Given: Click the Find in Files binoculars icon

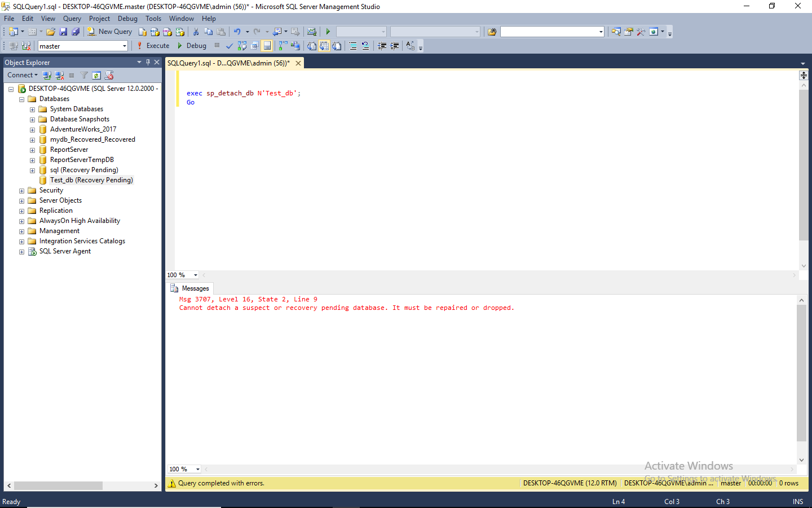Looking at the screenshot, I should pyautogui.click(x=492, y=32).
